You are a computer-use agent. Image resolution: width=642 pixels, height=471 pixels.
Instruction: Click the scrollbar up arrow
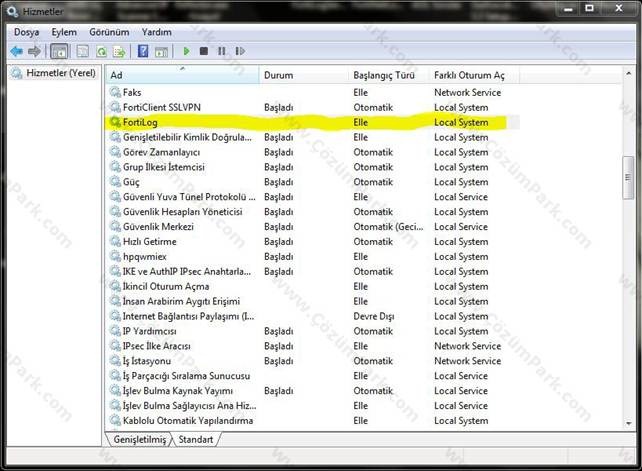pos(628,74)
